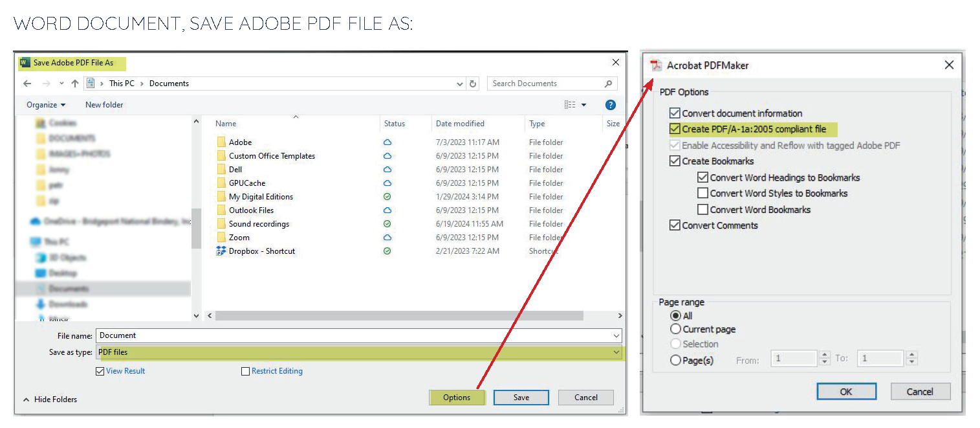980x428 pixels.
Task: Sort by the Status column header
Action: point(395,124)
